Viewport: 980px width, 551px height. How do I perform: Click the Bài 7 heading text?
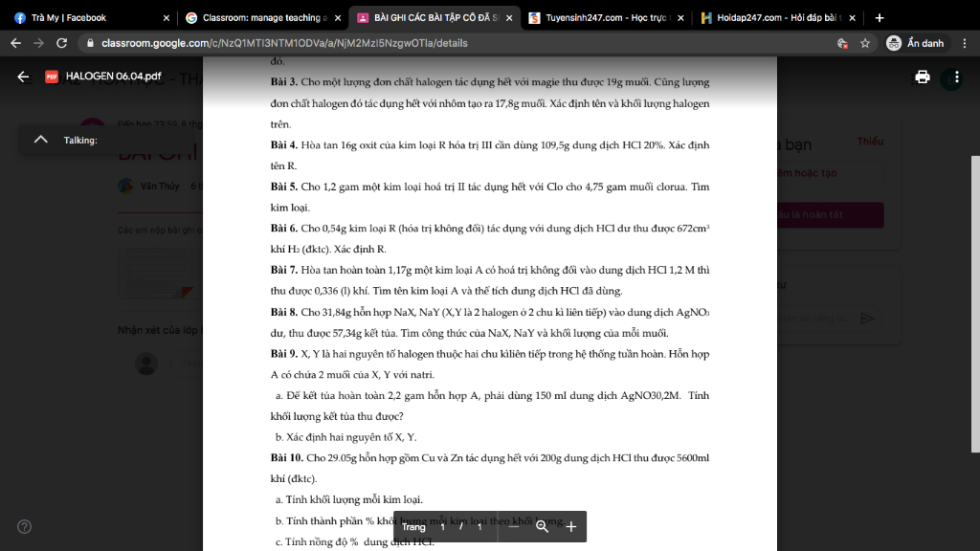coord(283,270)
